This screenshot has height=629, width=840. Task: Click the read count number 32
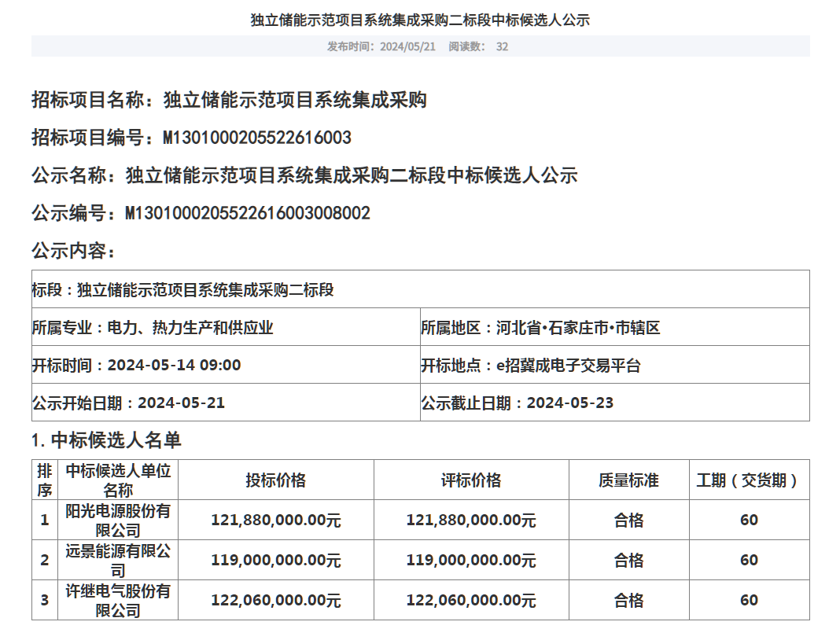[502, 46]
